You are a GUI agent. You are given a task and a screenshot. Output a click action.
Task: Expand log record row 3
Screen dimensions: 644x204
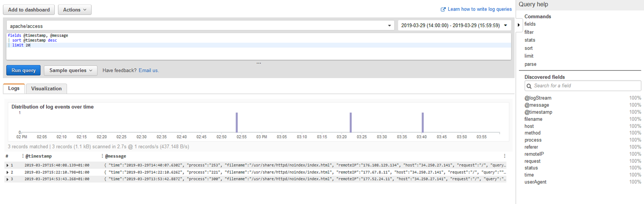7,179
